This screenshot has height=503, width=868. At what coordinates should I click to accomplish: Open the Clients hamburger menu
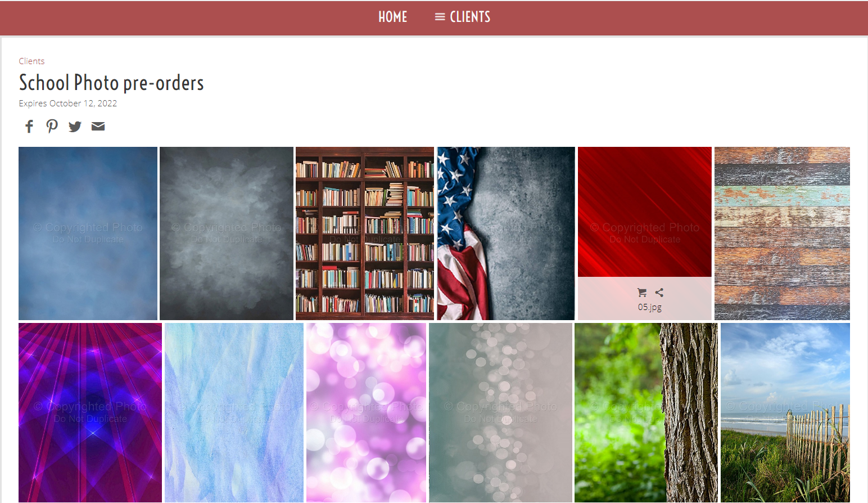tap(463, 17)
